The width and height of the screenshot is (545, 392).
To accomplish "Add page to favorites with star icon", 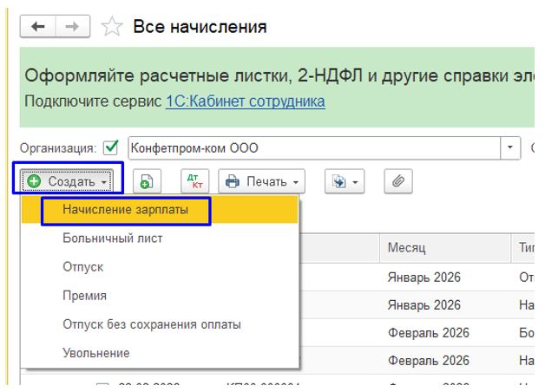I will (x=112, y=27).
